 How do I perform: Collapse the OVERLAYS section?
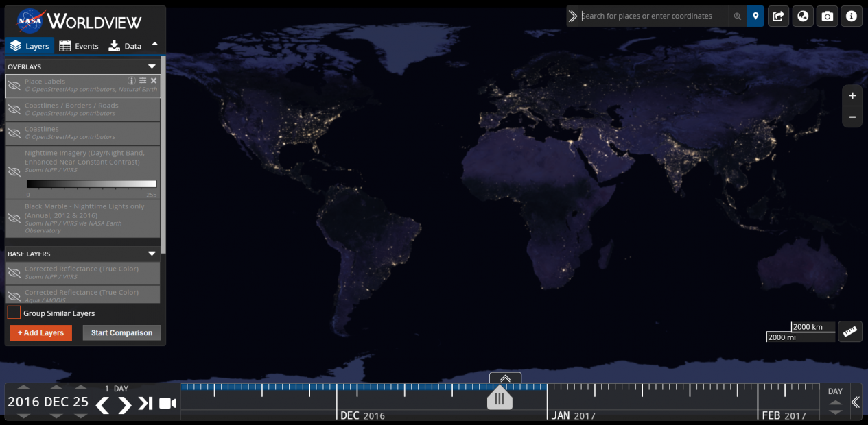[152, 66]
